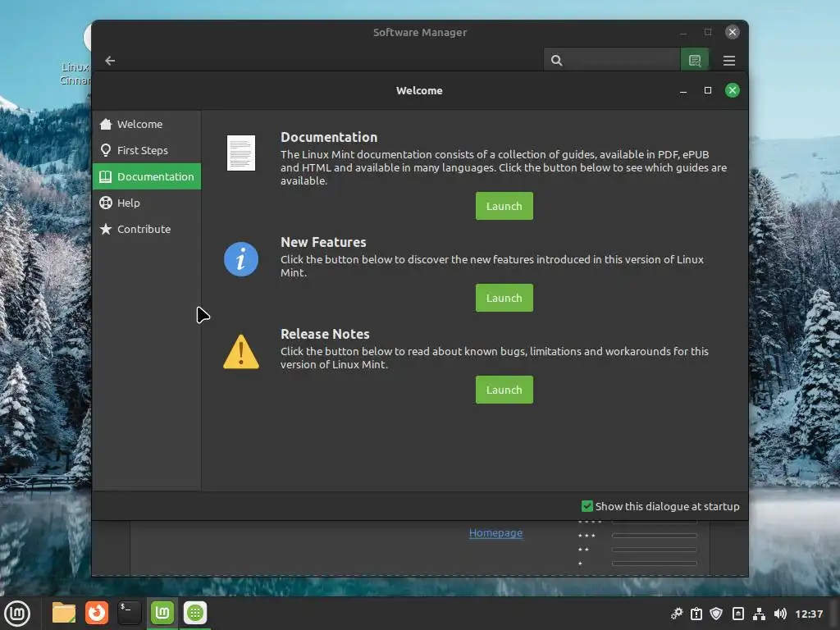Maximize the Welcome window
Viewport: 840px width, 630px height.
[708, 90]
